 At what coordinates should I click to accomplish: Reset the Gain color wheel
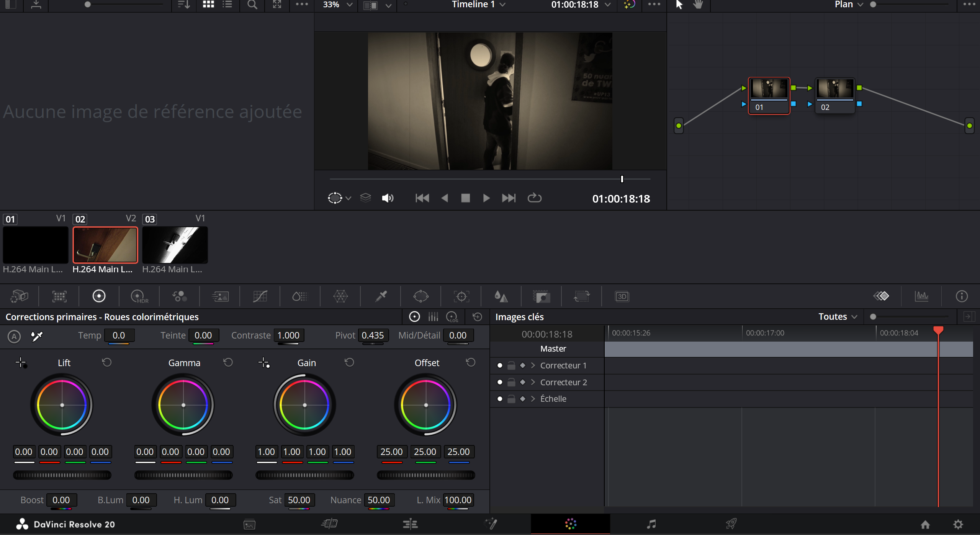[349, 362]
